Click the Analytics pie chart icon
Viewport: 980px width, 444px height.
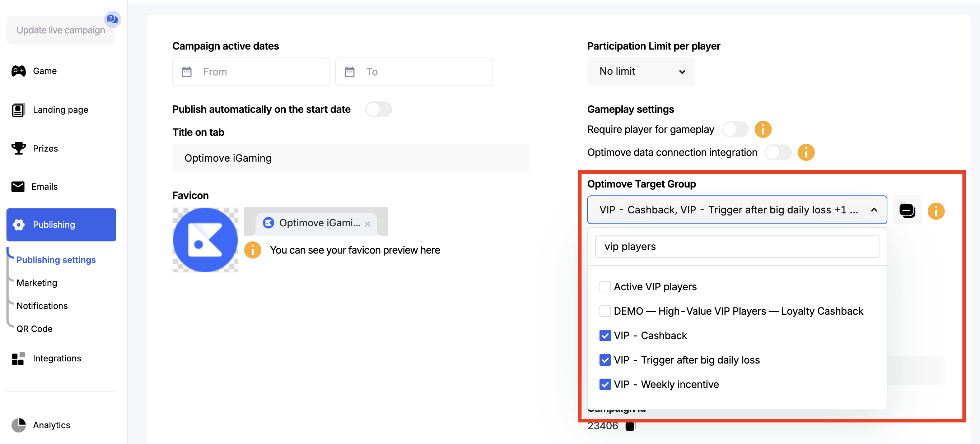18,425
